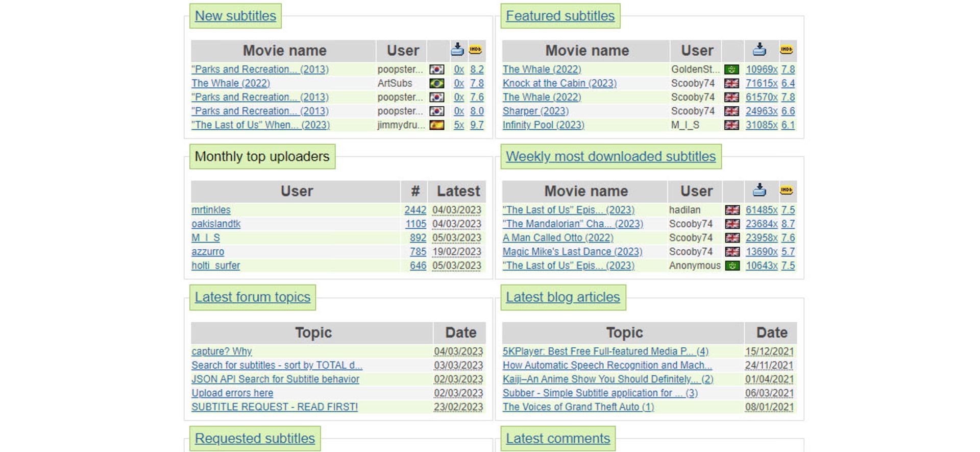980x452 pixels.
Task: Open the 9.7 IMDb rating link
Action: (x=476, y=125)
